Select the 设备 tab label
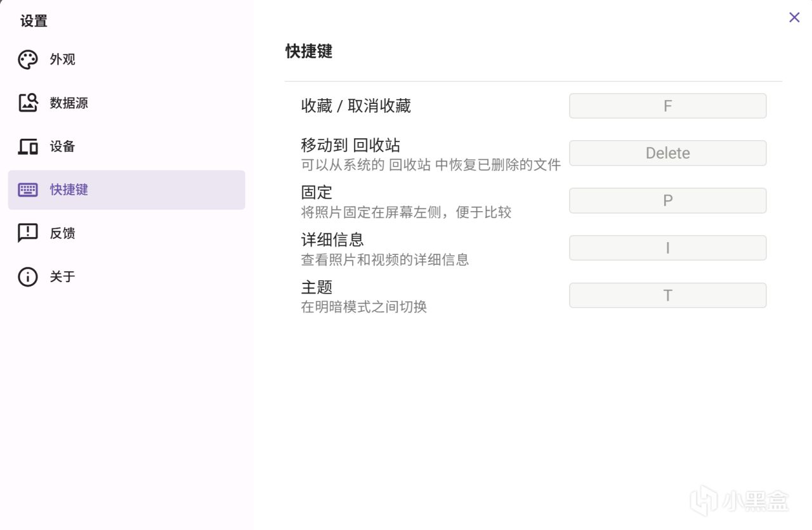 pos(63,146)
